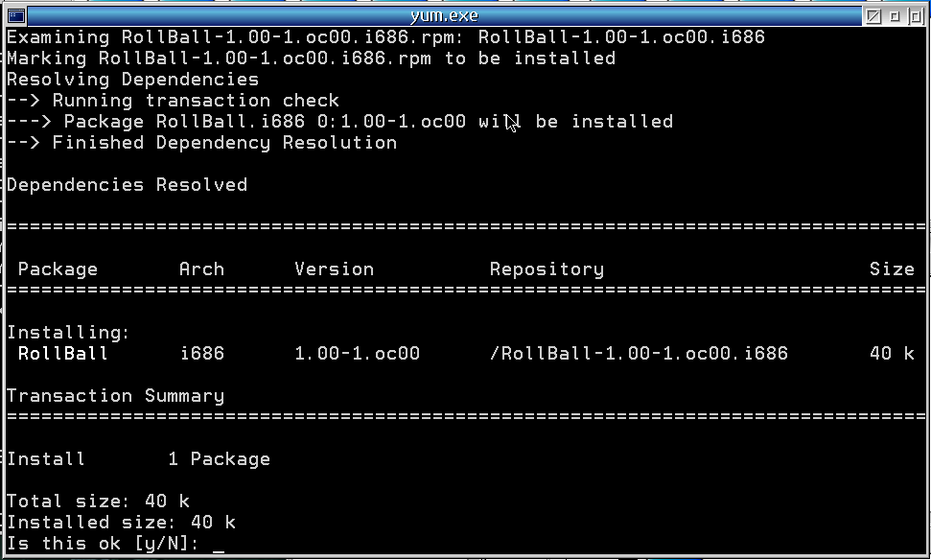Open the yum.exe window system menu icon
Screen dimensions: 931x560
16,16
